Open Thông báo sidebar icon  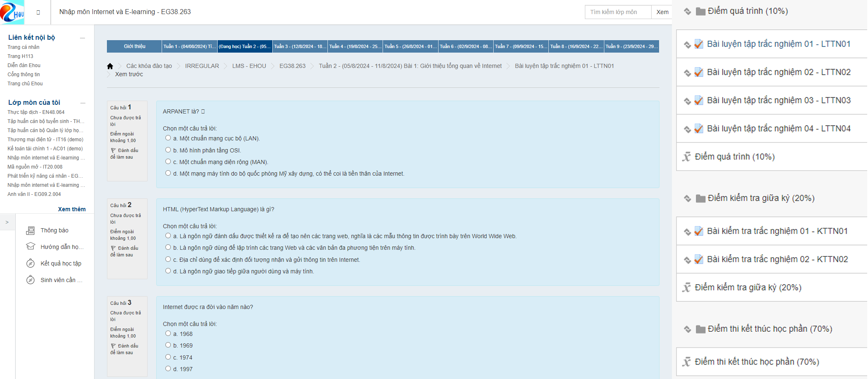30,231
